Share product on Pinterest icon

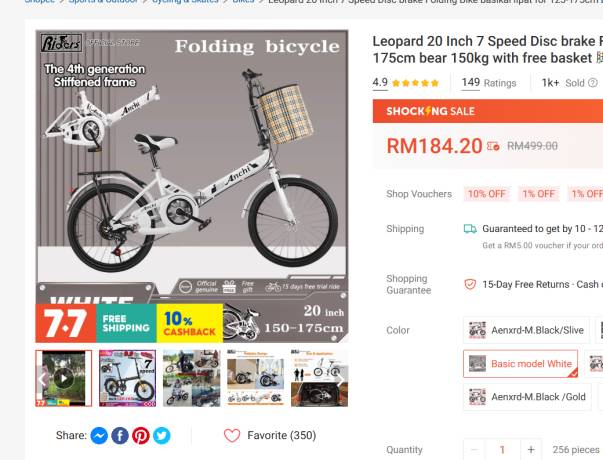[x=141, y=436]
